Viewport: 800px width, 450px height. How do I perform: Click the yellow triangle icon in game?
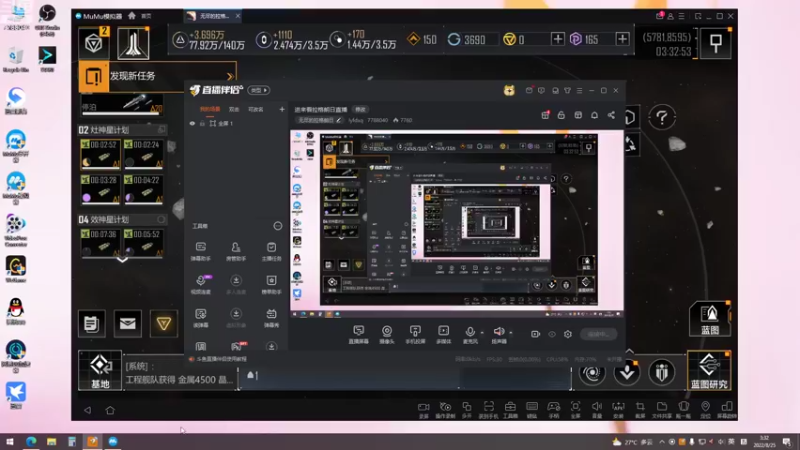pyautogui.click(x=164, y=323)
